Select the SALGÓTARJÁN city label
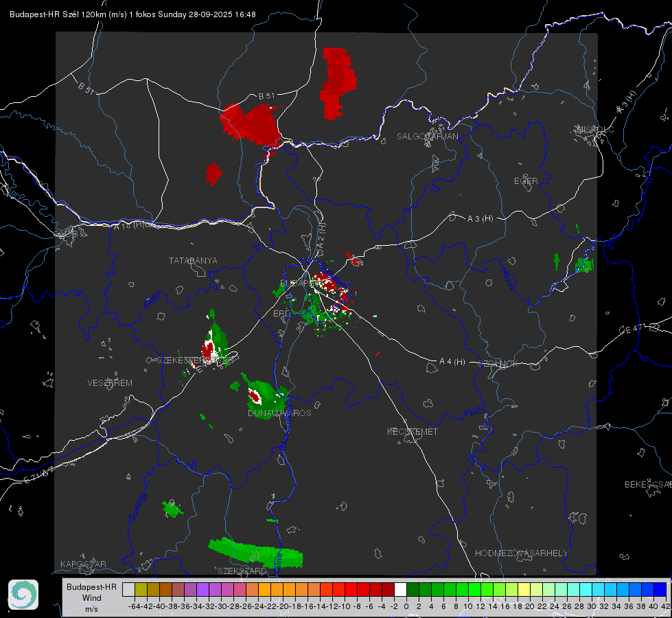672x618 pixels. click(427, 137)
